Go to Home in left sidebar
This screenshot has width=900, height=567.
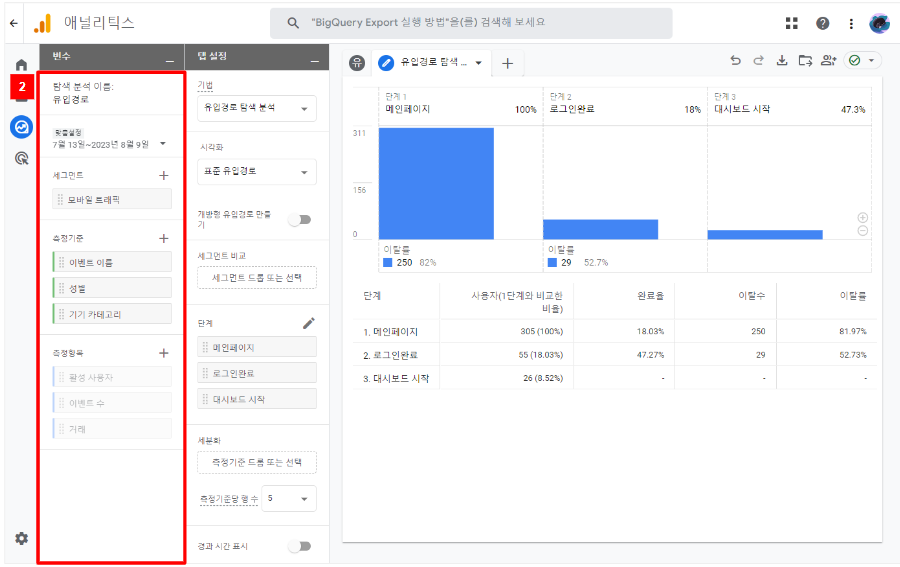tap(21, 64)
